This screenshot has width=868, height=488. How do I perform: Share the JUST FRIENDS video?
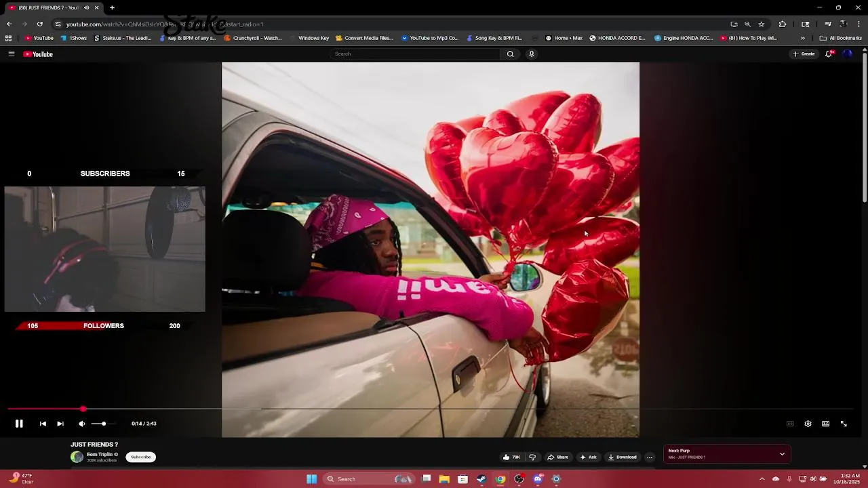coord(558,457)
